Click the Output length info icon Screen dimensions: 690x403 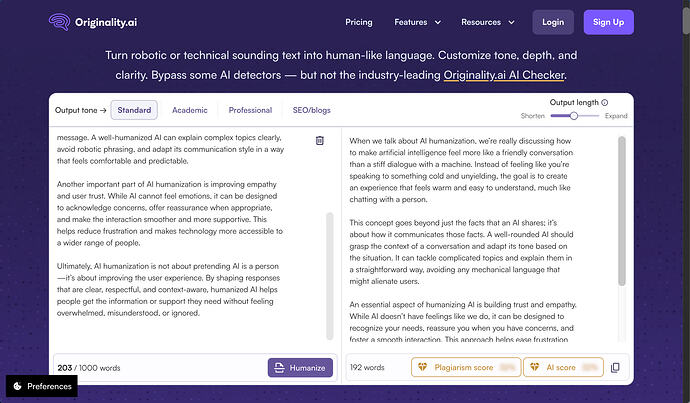[x=605, y=103]
